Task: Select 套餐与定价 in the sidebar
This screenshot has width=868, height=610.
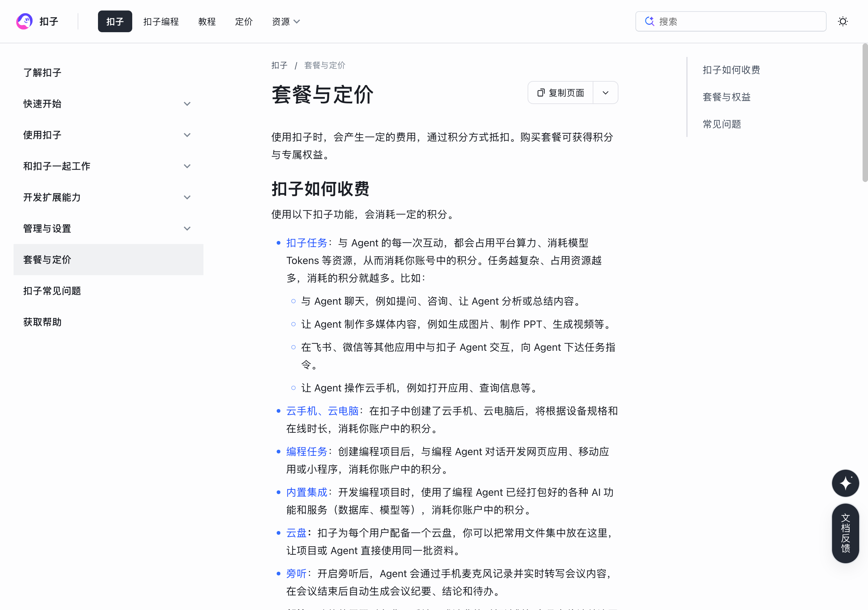Action: pyautogui.click(x=108, y=260)
